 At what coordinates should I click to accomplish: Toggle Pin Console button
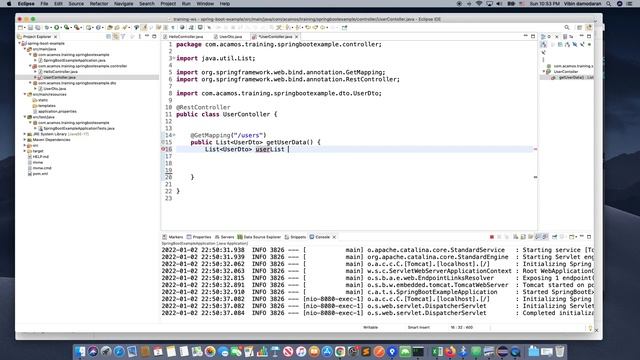(x=555, y=237)
